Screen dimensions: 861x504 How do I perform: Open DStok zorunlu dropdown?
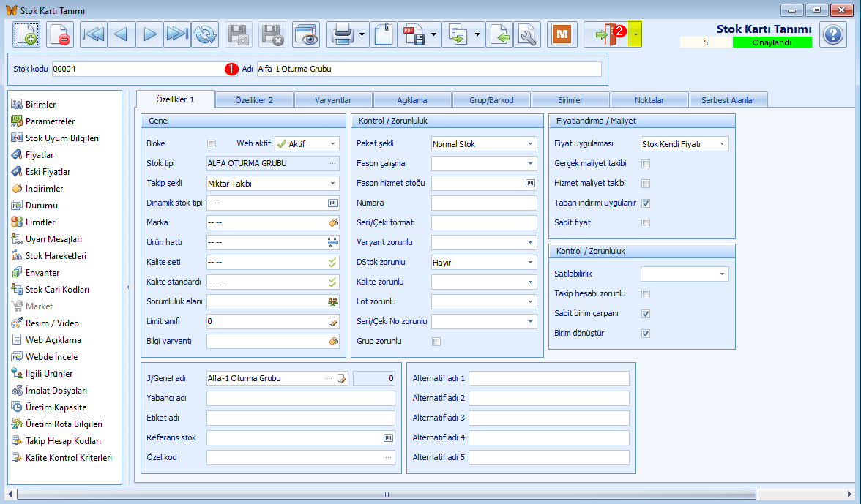pos(530,262)
